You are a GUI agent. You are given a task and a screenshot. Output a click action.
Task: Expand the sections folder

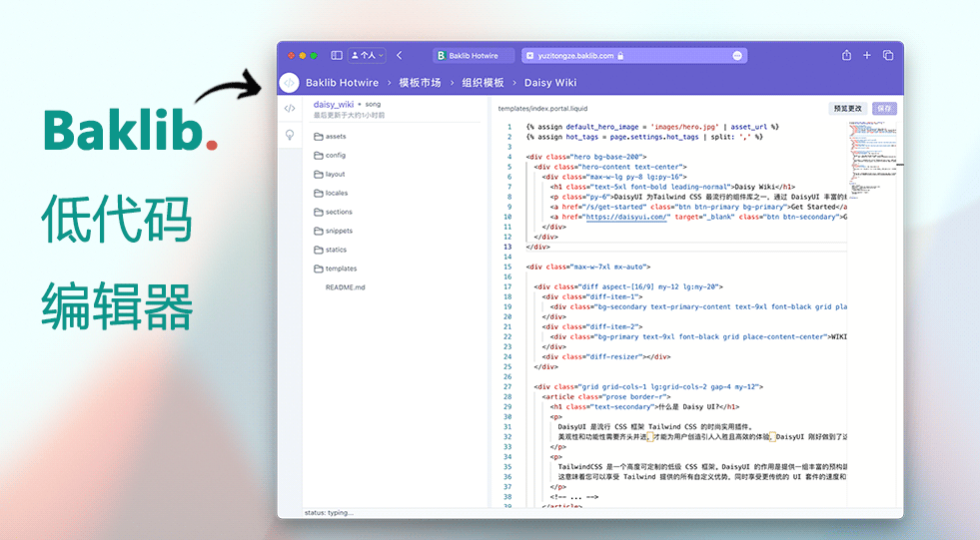(x=333, y=212)
